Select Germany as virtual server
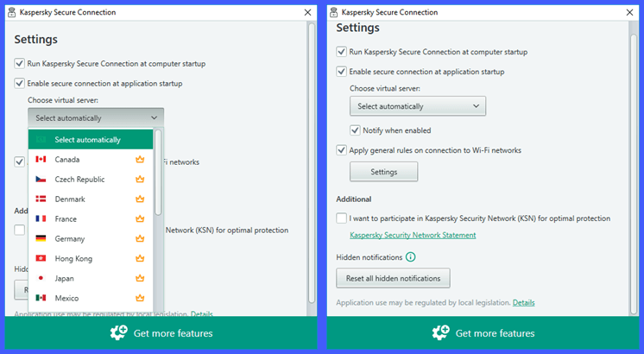This screenshot has height=354, width=644. (x=91, y=238)
